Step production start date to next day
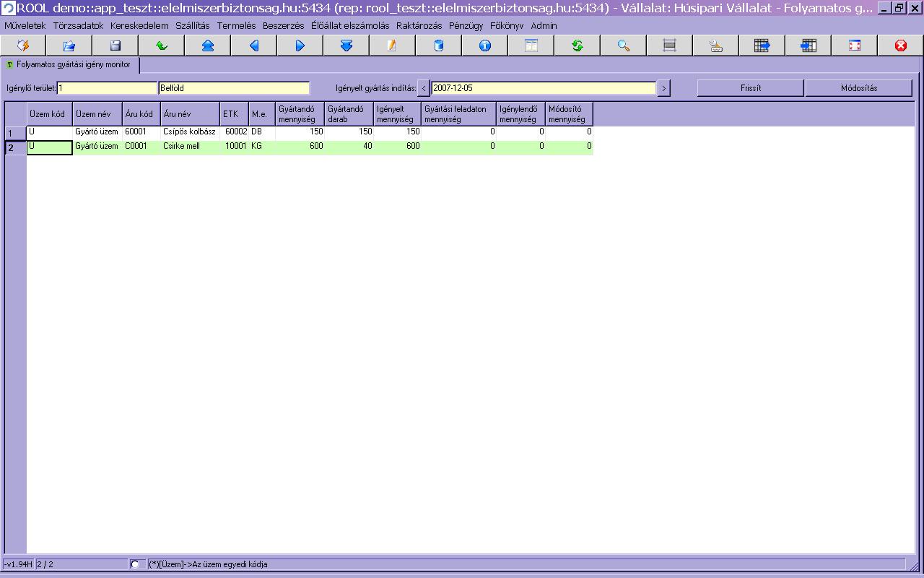The height and width of the screenshot is (578, 924). click(663, 88)
